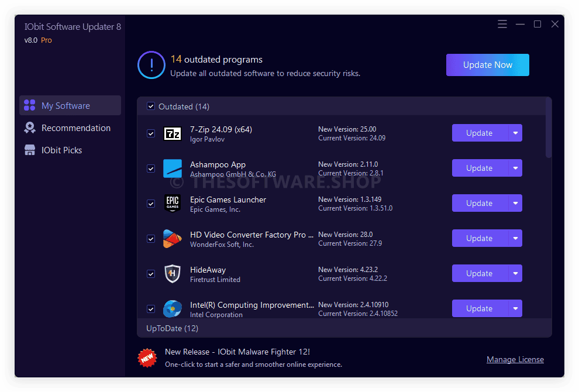Open the 7-Zip Update dropdown arrow
579x392 pixels.
(515, 133)
